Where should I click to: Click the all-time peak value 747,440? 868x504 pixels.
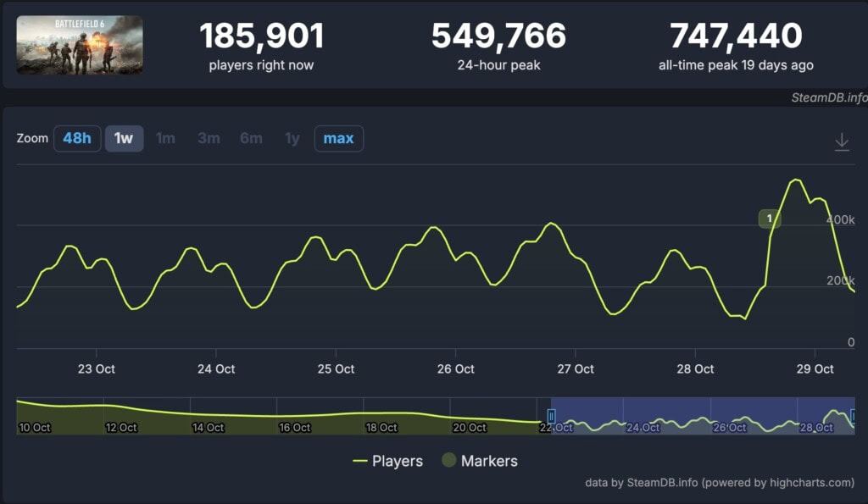point(736,36)
